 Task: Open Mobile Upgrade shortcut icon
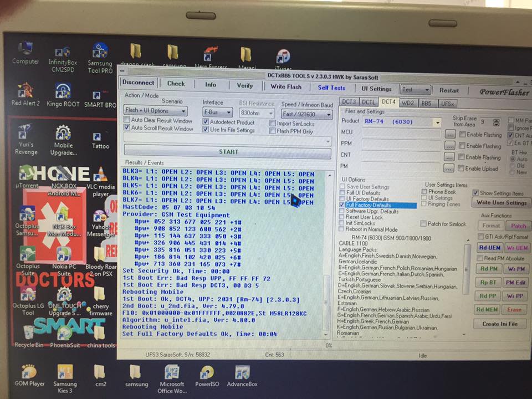63,140
